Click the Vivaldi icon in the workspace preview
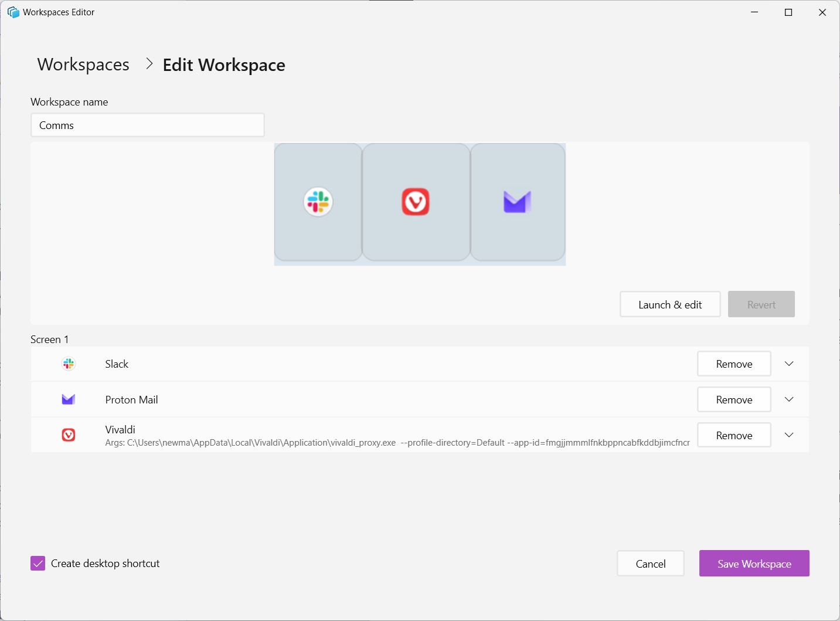This screenshot has width=840, height=621. [416, 202]
